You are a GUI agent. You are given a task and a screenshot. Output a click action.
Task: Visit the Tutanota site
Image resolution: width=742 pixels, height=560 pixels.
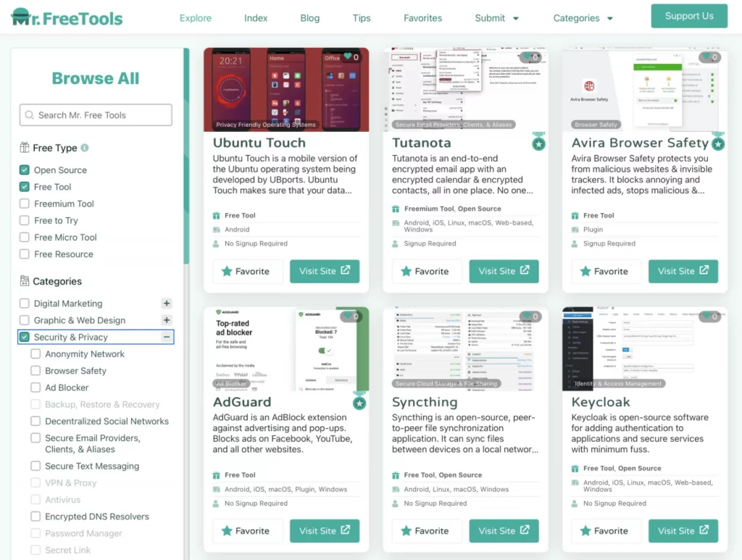[x=504, y=271]
